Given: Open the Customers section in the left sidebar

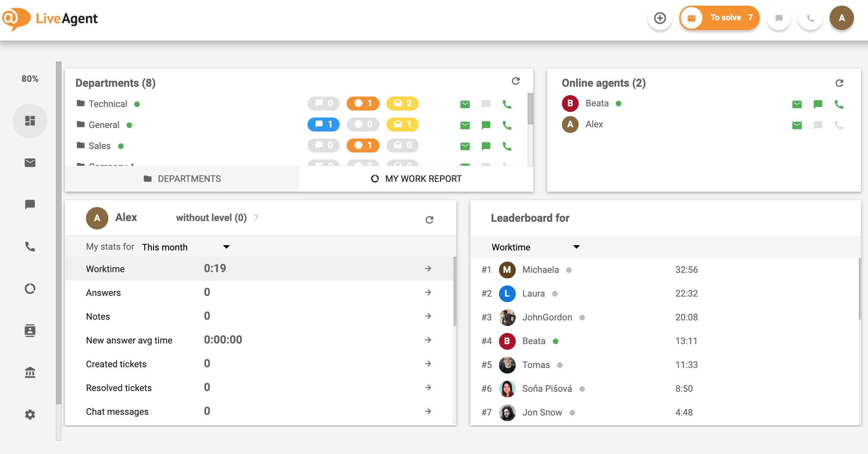Looking at the screenshot, I should [30, 331].
